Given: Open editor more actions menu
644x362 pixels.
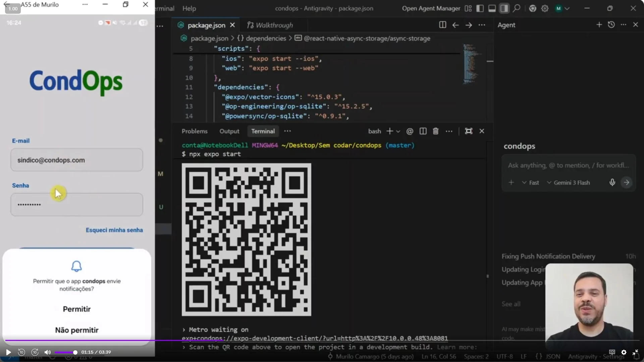Looking at the screenshot, I should pyautogui.click(x=482, y=25).
